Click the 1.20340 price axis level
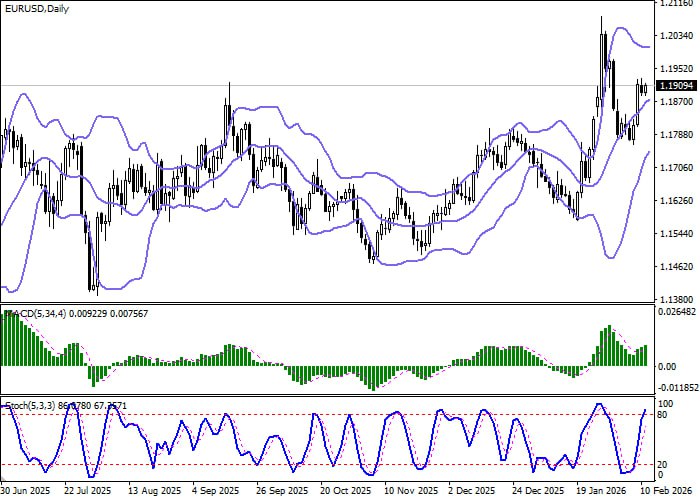The width and height of the screenshot is (700, 500). click(x=677, y=37)
